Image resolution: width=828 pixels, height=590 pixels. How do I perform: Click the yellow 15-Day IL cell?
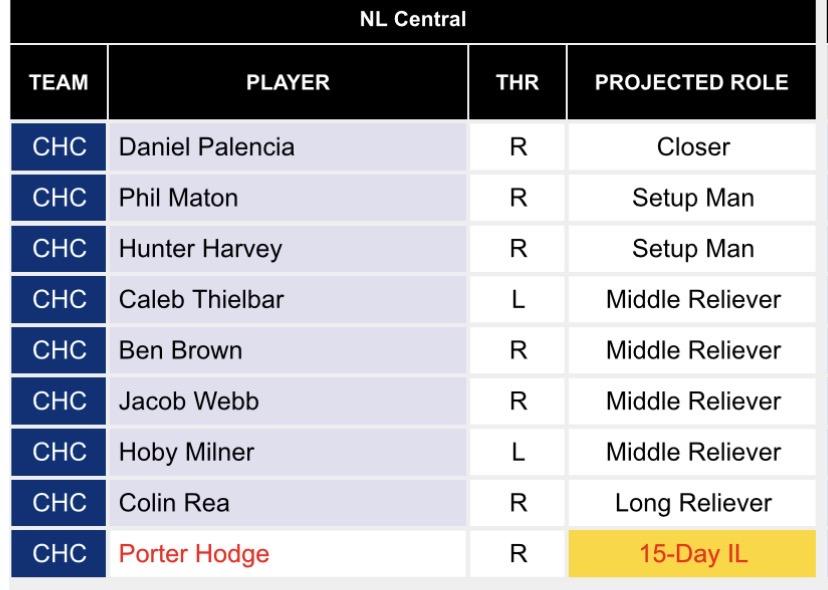[x=693, y=553]
